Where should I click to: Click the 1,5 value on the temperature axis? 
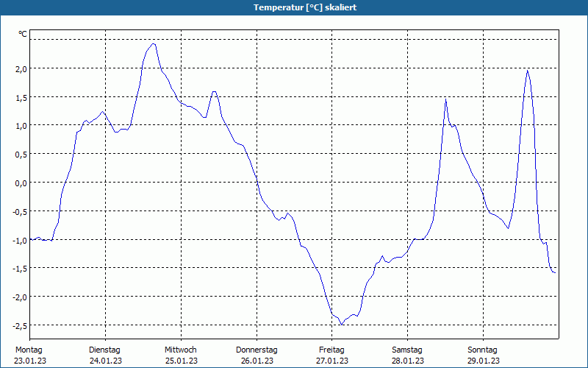21,97
